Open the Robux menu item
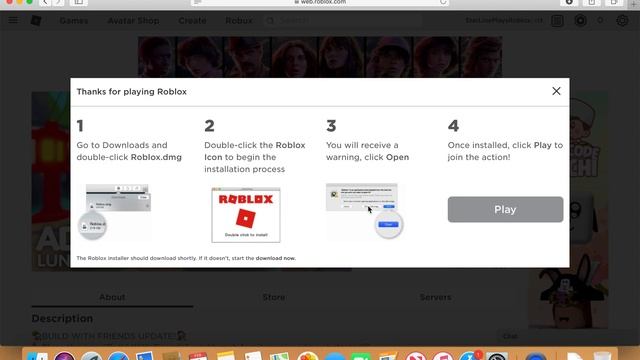Image resolution: width=640 pixels, height=360 pixels. pos(239,20)
